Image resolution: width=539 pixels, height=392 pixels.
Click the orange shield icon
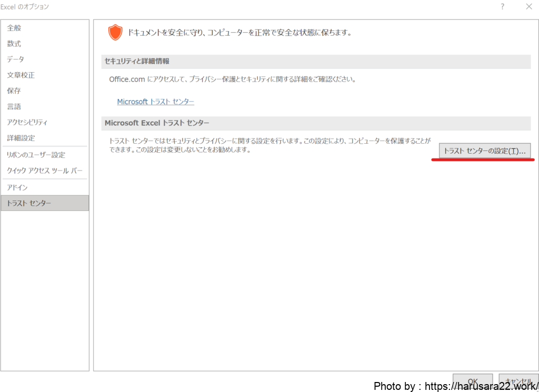pyautogui.click(x=115, y=33)
